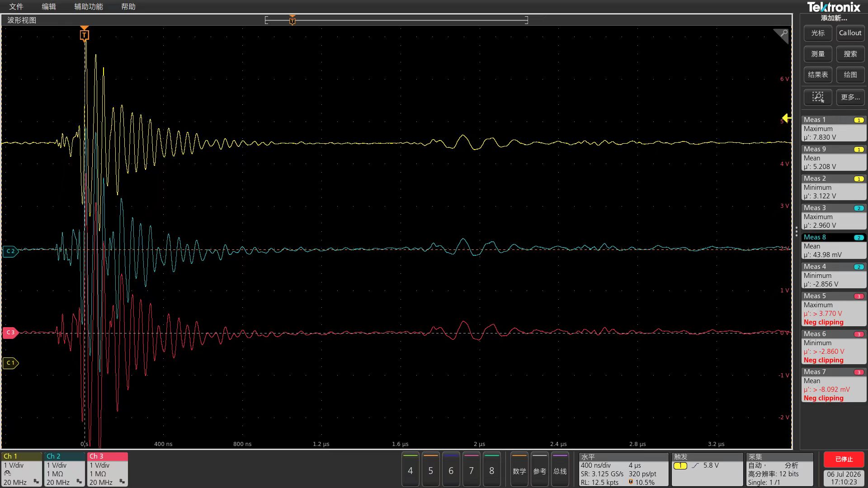The image size is (868, 488).
Task: Open the 帮助 menu
Action: [128, 6]
